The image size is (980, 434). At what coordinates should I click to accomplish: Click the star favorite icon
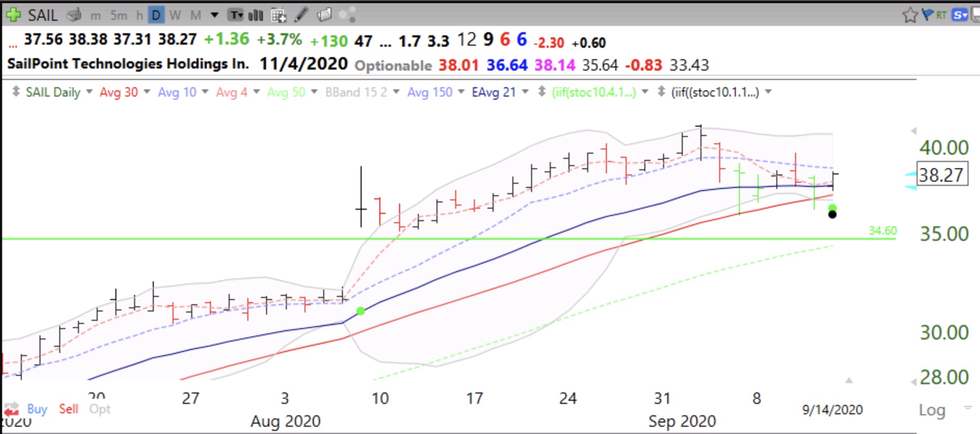point(910,15)
